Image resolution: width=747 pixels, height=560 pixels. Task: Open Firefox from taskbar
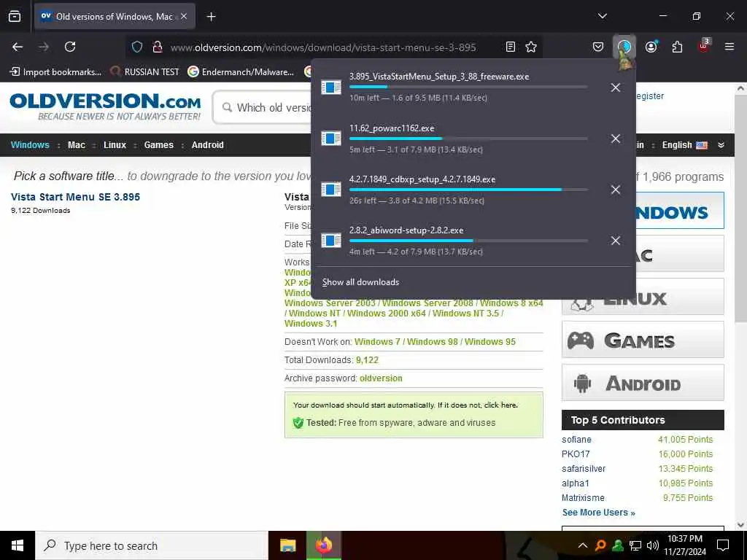point(324,545)
